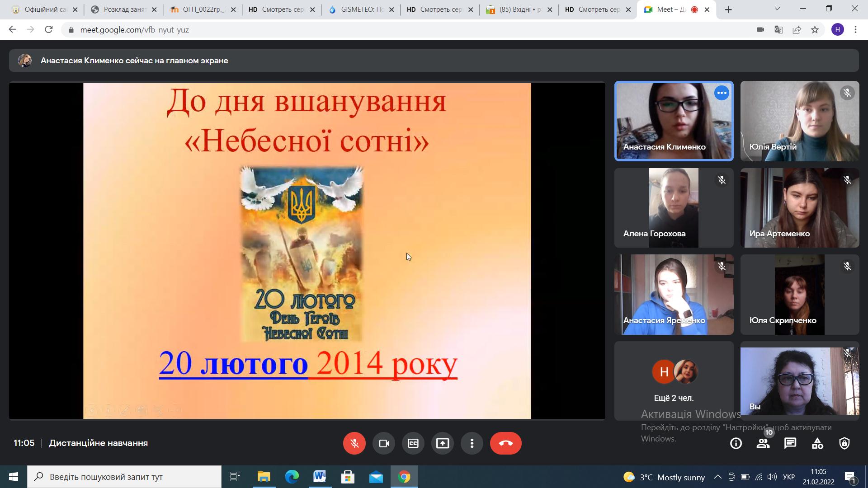
Task: Open Microsoft Store from taskbar
Action: 348,477
